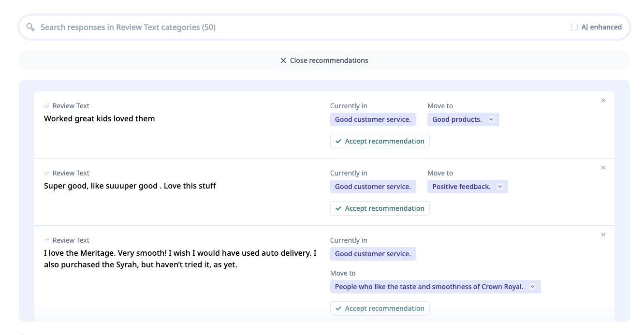Image resolution: width=644 pixels, height=335 pixels.
Task: Click the Close recommendations button
Action: tap(324, 60)
